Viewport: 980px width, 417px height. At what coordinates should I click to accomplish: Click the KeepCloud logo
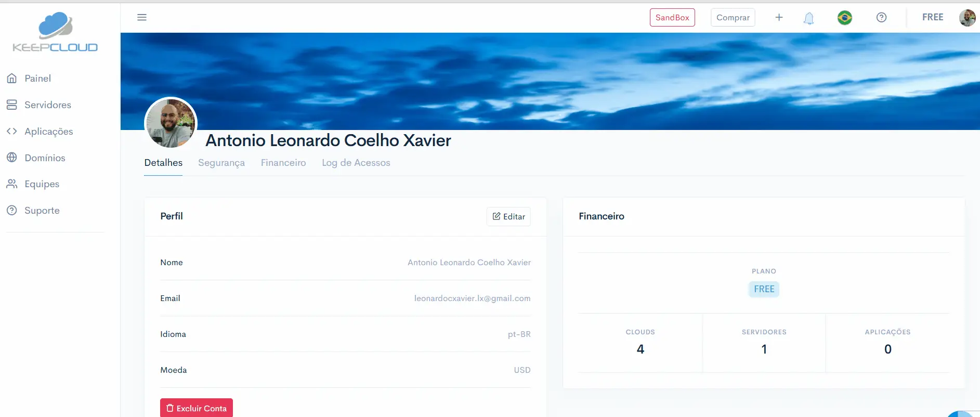[55, 32]
